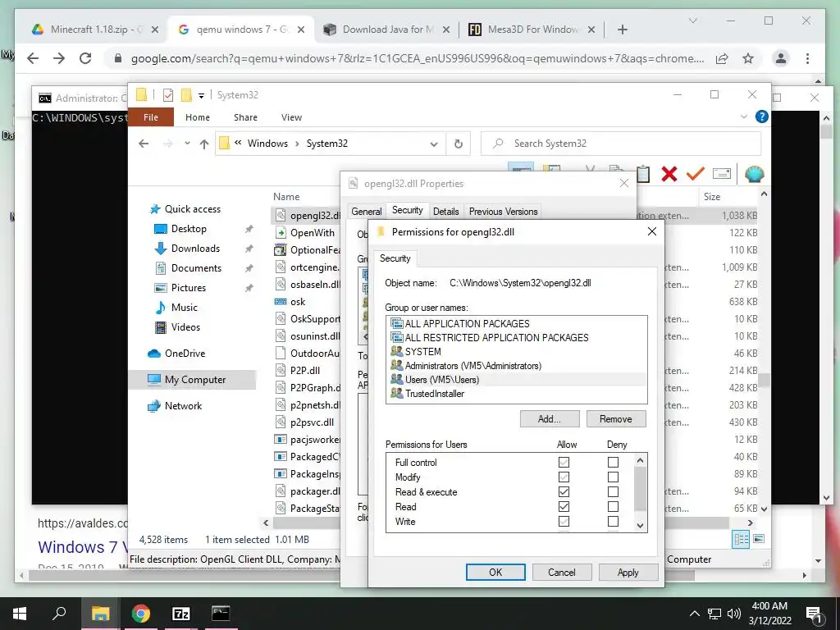840x630 pixels.
Task: Switch to Details tab in Properties
Action: 445,211
